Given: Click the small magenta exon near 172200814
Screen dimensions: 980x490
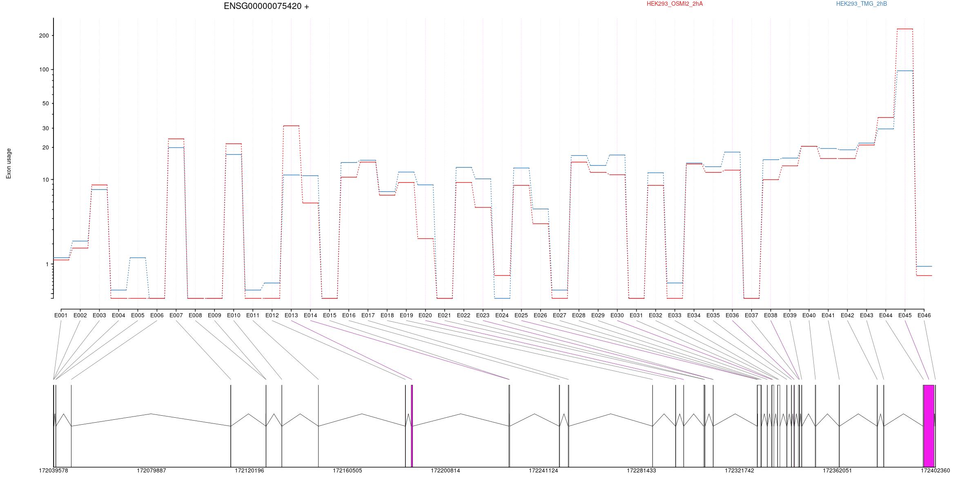Looking at the screenshot, I should 412,426.
